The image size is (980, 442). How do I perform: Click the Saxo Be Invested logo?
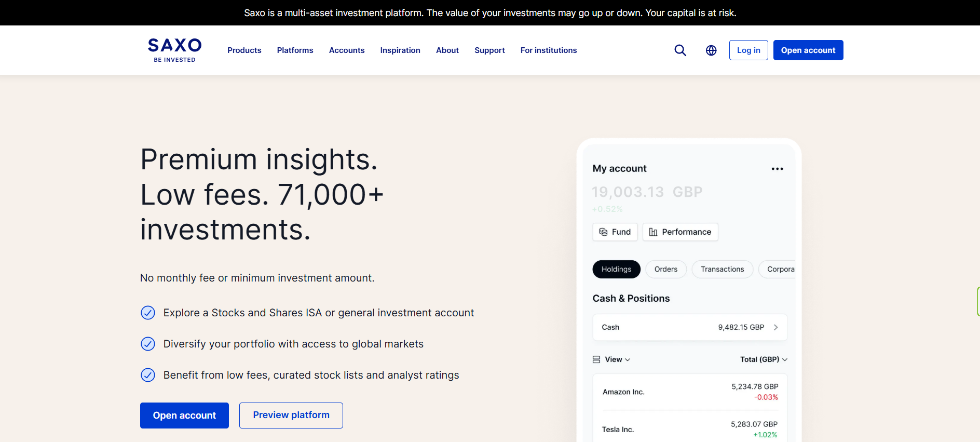click(x=174, y=50)
